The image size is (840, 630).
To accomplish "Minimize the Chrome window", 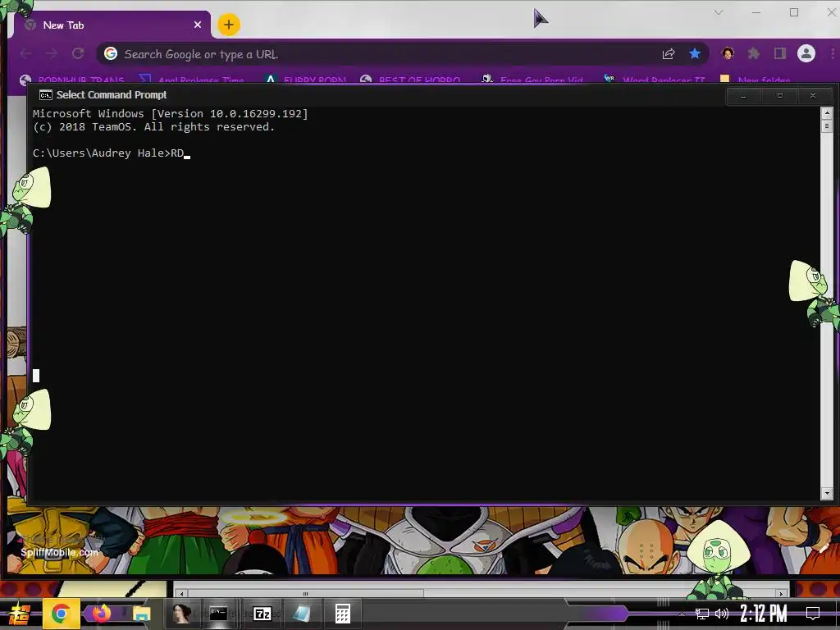I will pos(756,12).
